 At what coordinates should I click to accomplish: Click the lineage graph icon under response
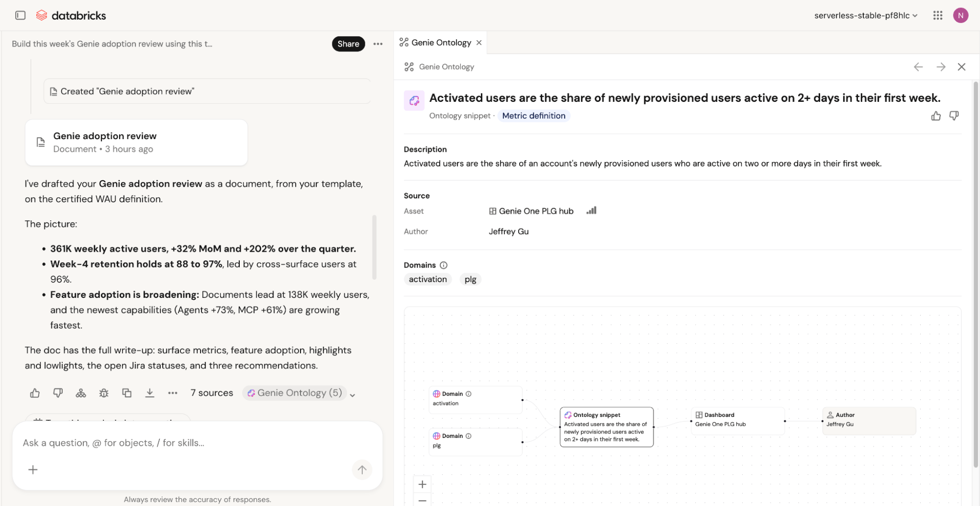coord(81,393)
